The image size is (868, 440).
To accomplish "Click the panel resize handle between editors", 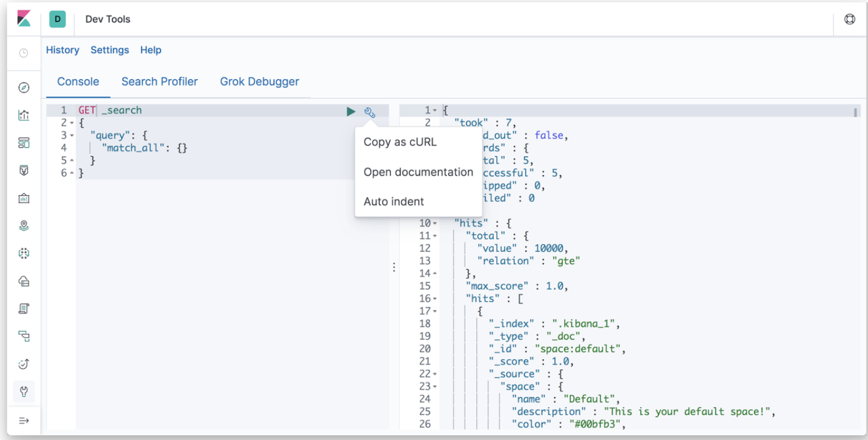I will tap(394, 267).
